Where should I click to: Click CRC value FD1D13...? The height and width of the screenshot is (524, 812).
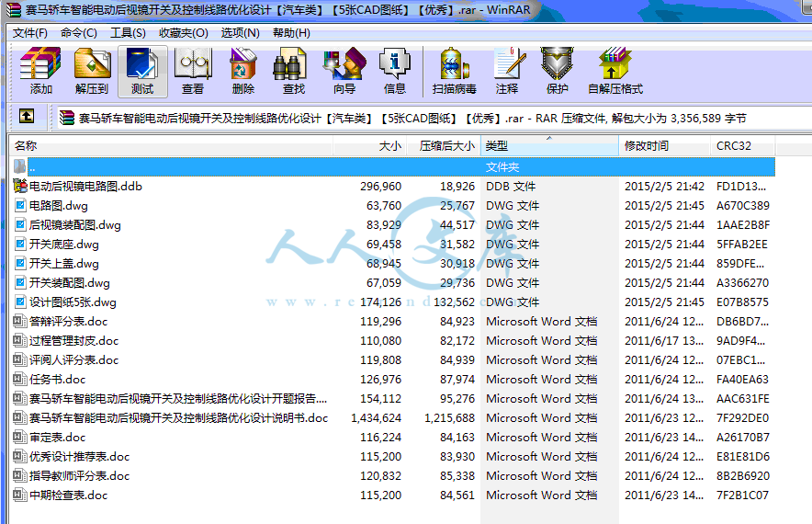[741, 186]
